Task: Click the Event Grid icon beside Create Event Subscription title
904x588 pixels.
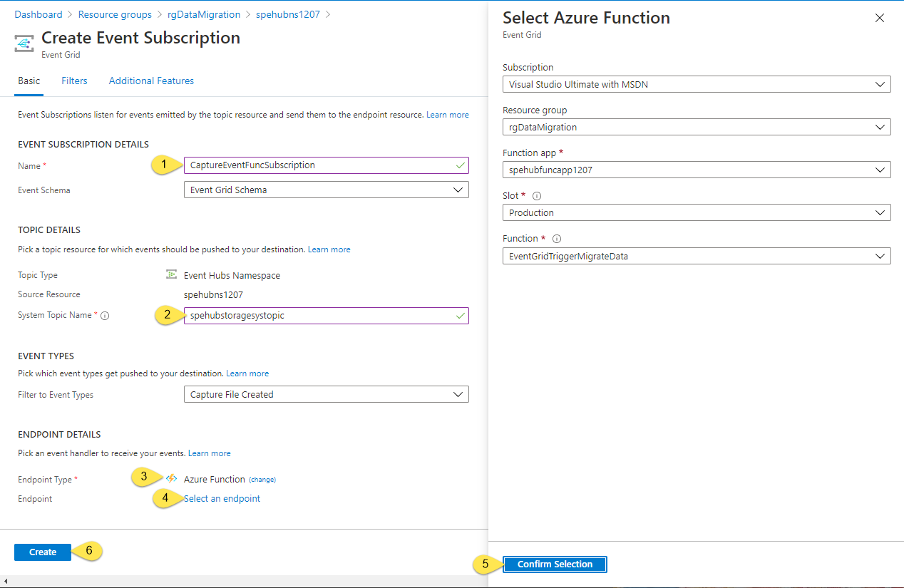Action: pyautogui.click(x=24, y=43)
